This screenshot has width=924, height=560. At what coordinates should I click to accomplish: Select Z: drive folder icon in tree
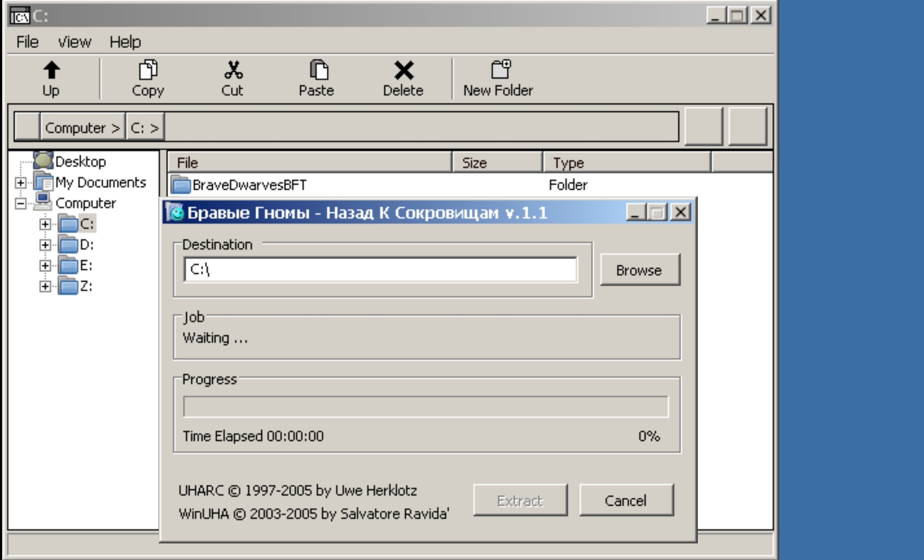pyautogui.click(x=68, y=286)
